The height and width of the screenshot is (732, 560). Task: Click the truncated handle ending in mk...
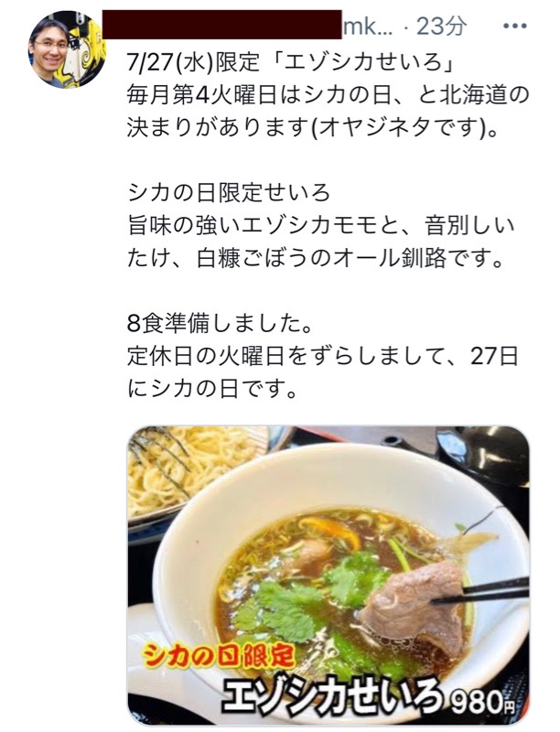click(368, 27)
